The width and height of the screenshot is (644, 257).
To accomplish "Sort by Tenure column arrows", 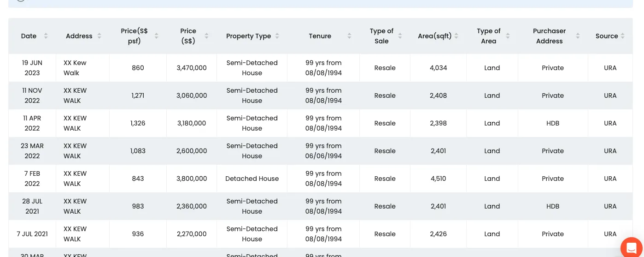I will point(349,36).
